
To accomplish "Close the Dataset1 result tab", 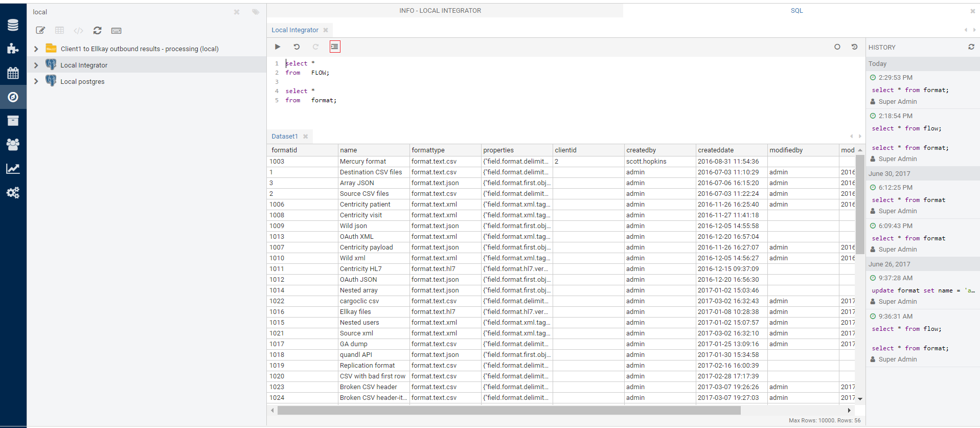I will pyautogui.click(x=305, y=137).
